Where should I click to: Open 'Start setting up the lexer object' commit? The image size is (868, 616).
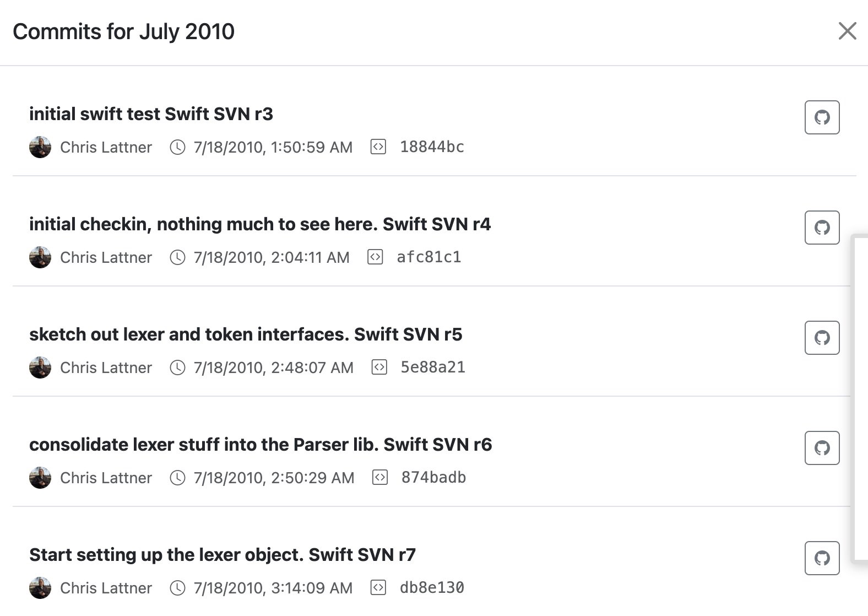pyautogui.click(x=223, y=555)
